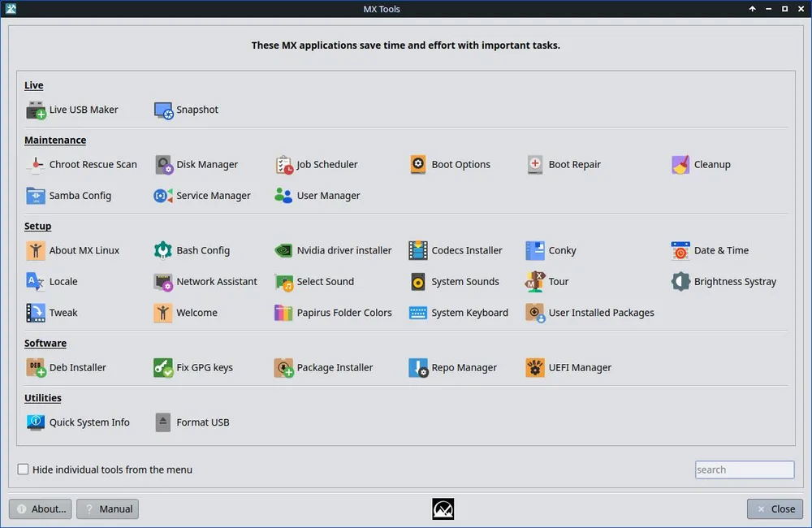Open the Papirus Folder Colors icon

(x=283, y=313)
